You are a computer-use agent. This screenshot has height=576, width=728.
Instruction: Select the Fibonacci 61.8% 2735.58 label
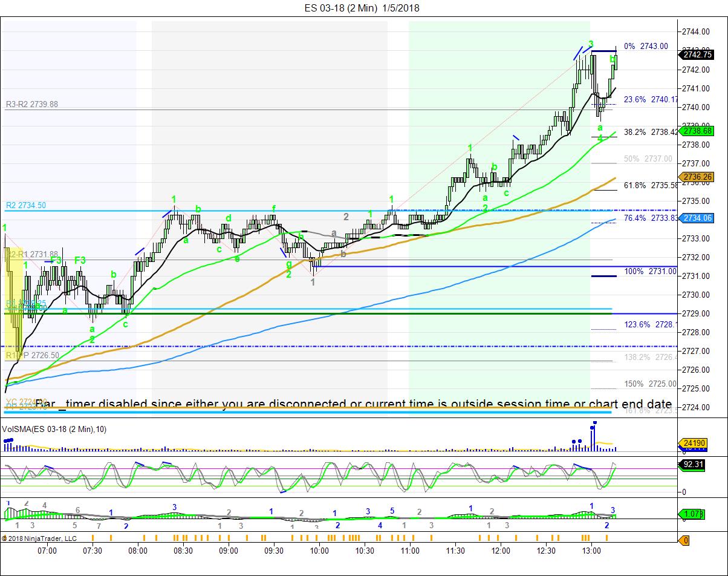point(651,185)
